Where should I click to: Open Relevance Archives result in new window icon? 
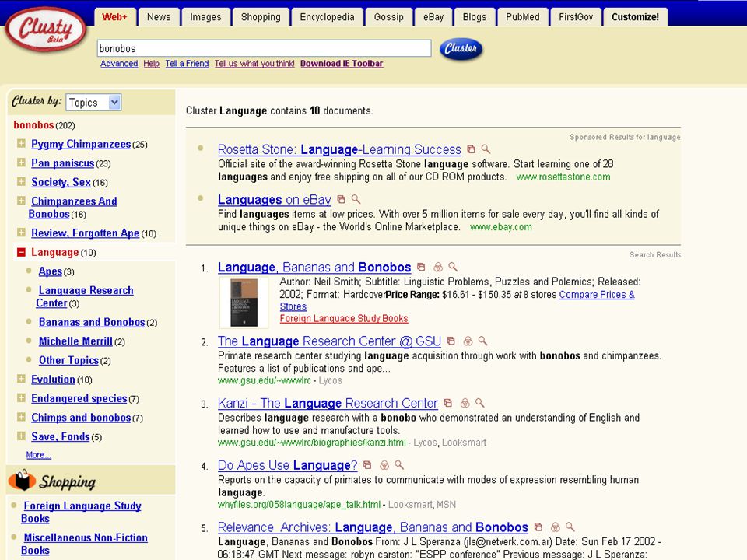[538, 527]
